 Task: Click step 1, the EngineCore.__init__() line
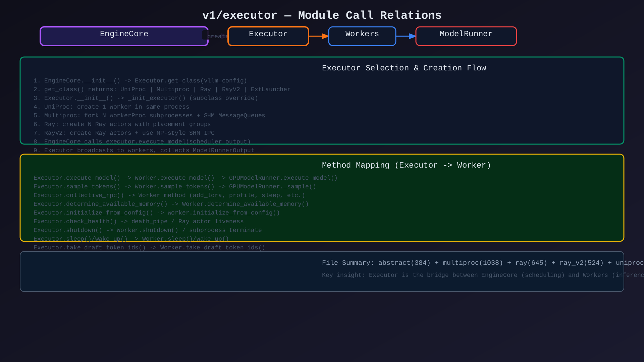coord(140,81)
